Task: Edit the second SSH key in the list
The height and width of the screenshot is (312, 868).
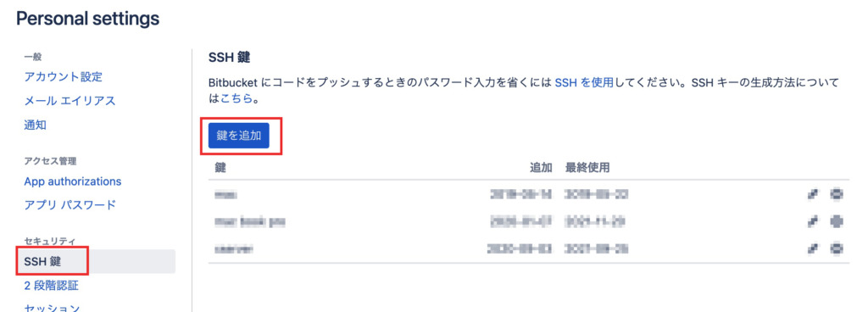Action: [813, 221]
